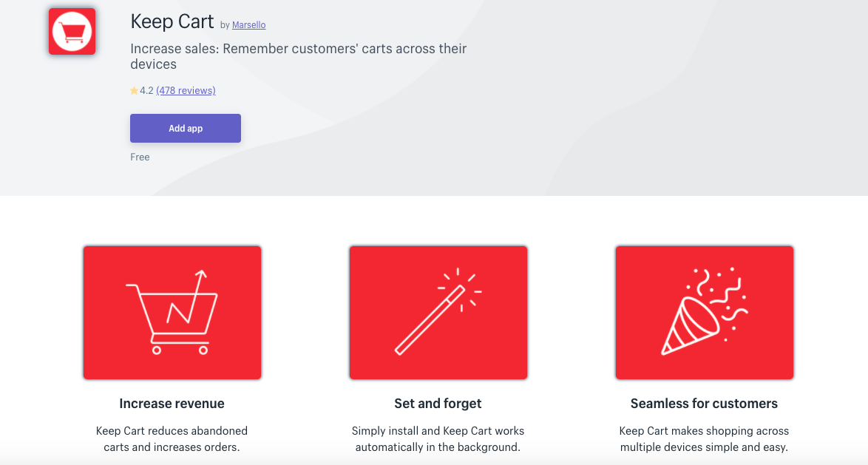
Task: Click the Set and forget heading
Action: click(438, 404)
